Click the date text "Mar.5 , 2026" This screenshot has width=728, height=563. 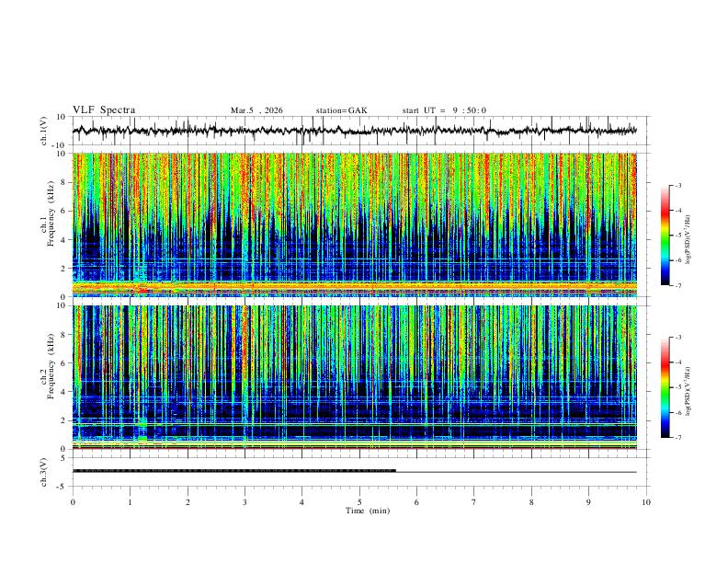coord(256,110)
